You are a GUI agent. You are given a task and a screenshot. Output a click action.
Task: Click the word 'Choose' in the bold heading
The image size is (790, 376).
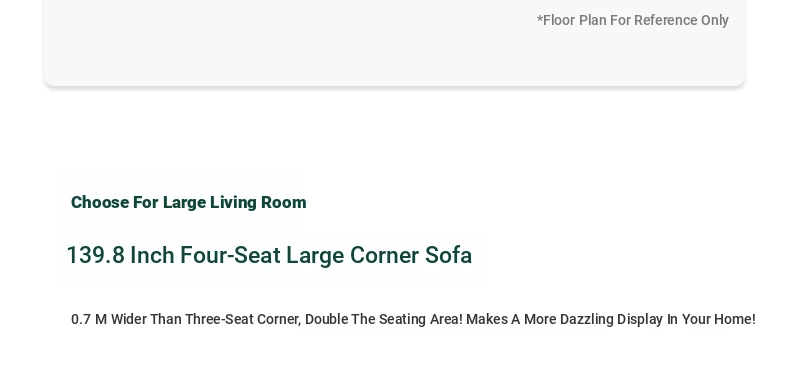(x=100, y=202)
